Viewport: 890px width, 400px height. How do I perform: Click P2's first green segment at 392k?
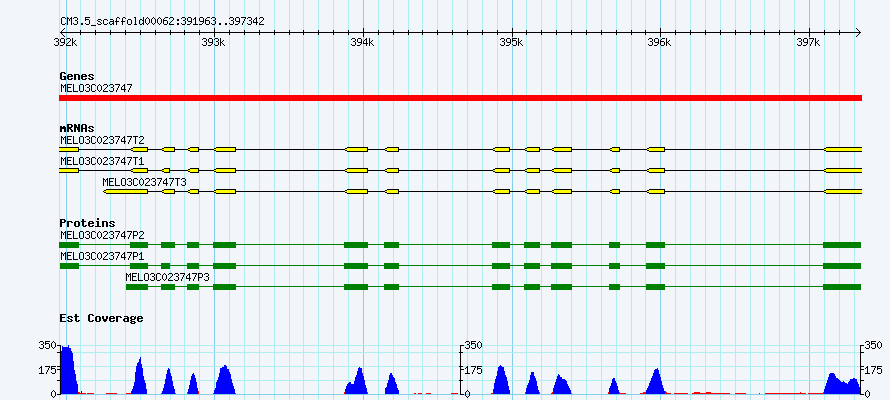coord(69,245)
